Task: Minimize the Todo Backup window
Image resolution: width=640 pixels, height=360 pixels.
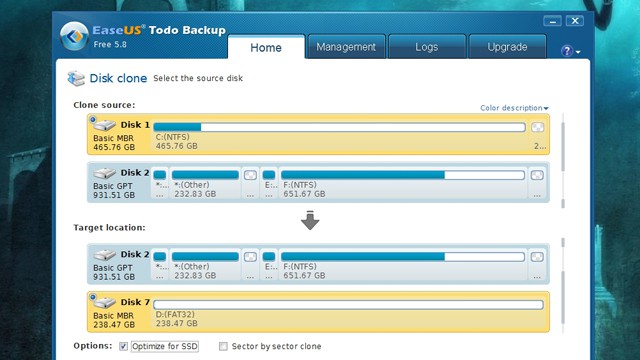Action: click(x=552, y=21)
